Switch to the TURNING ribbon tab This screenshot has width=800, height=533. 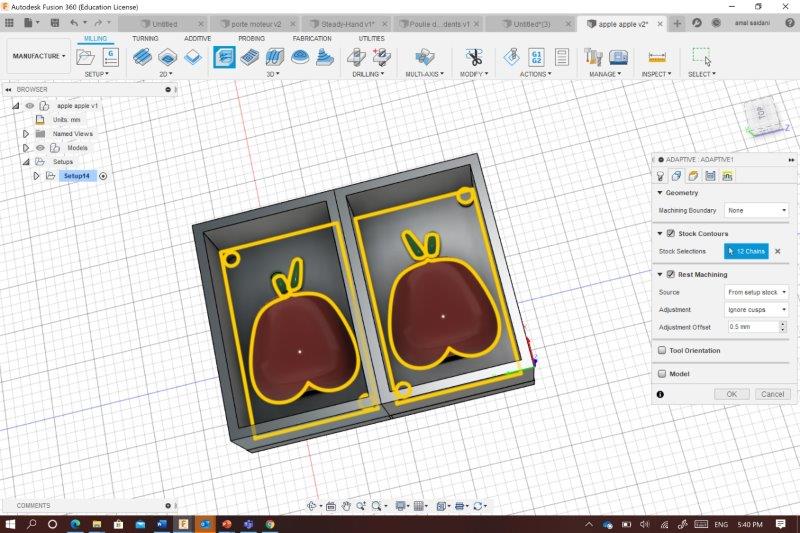[x=145, y=39]
